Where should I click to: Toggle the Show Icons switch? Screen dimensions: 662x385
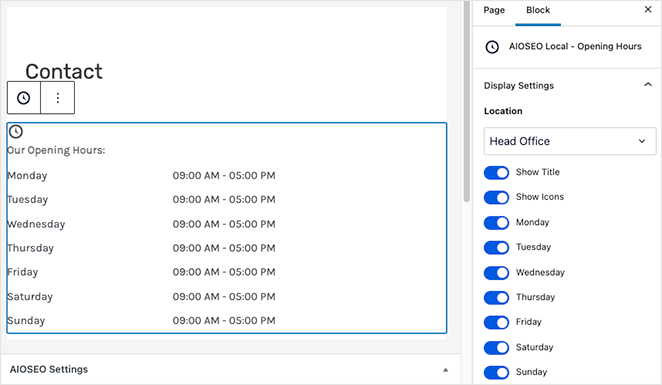496,197
